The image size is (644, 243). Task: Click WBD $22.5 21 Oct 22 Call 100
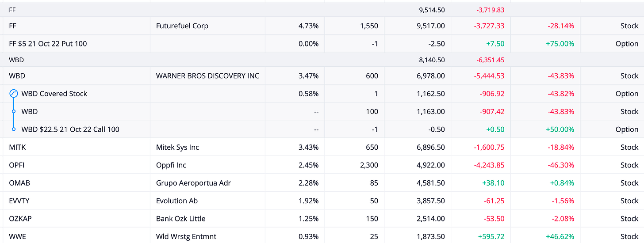(x=70, y=129)
